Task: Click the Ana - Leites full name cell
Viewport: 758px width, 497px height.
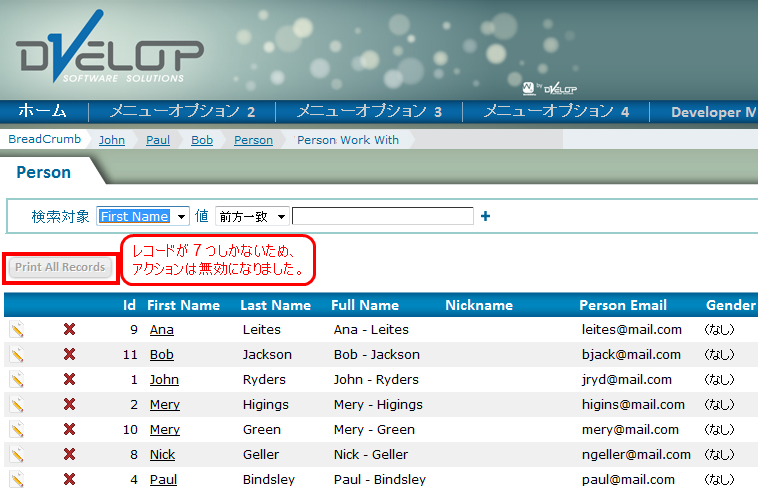Action: (x=371, y=330)
